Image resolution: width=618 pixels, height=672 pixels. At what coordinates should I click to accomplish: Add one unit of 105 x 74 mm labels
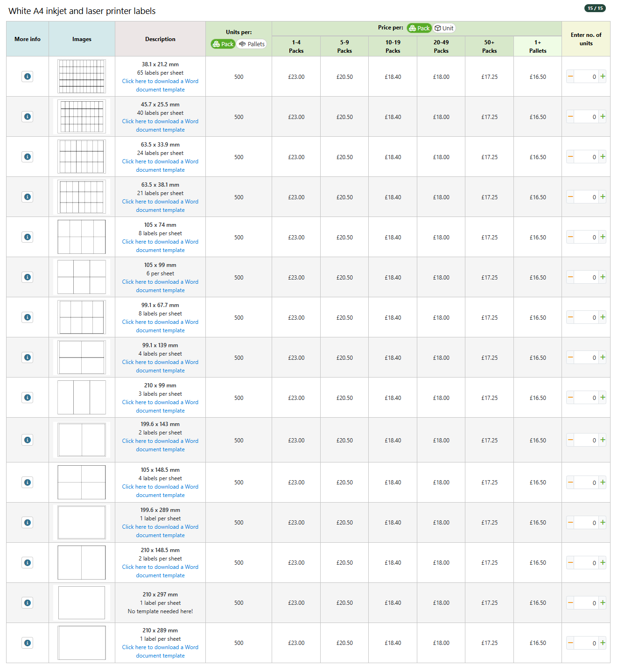[603, 237]
